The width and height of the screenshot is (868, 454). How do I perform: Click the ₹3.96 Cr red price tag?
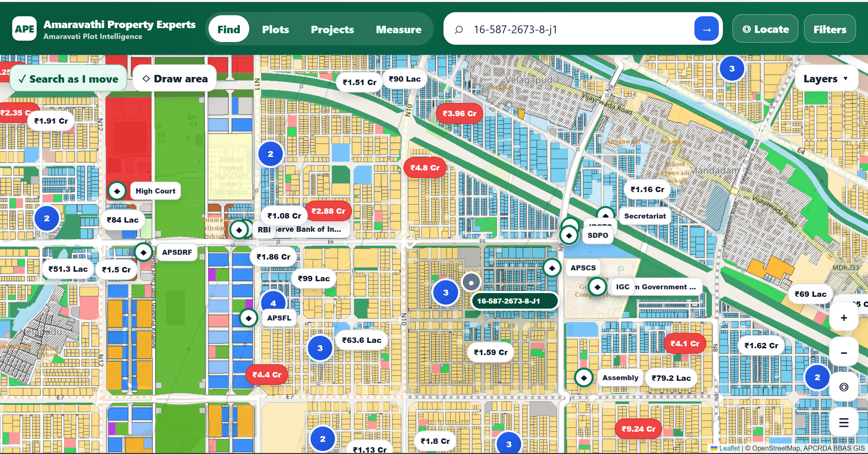[x=459, y=113]
